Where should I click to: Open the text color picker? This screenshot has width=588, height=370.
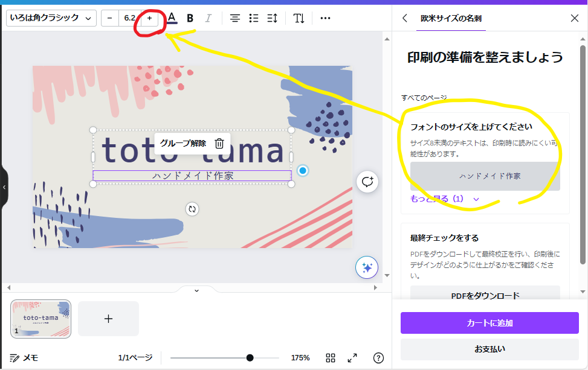pos(172,18)
